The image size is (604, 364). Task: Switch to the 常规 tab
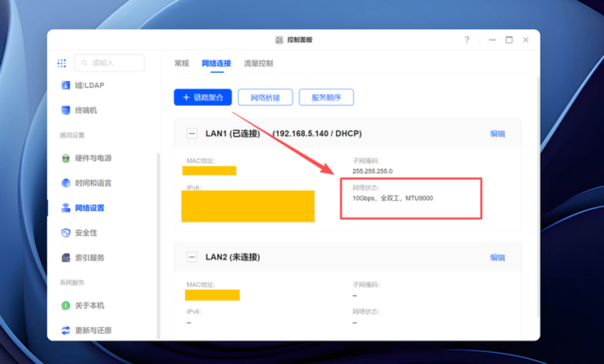click(x=182, y=63)
